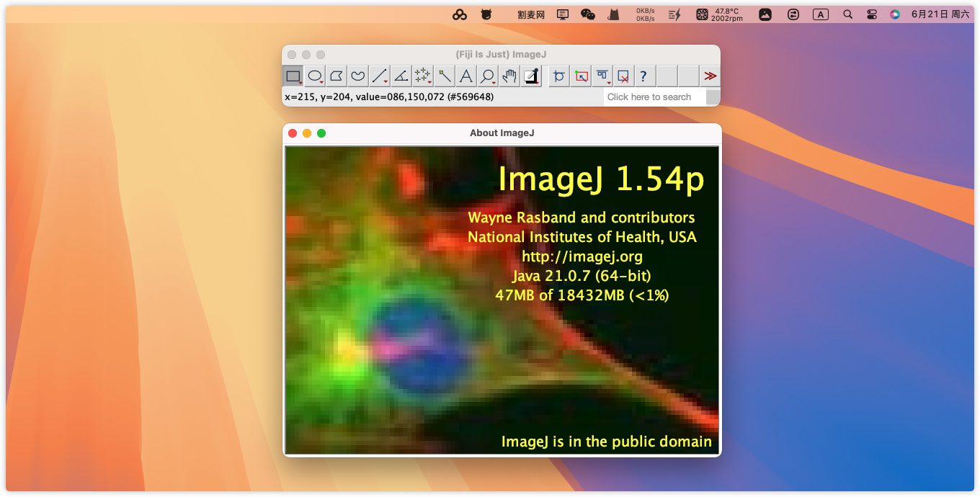Image resolution: width=980 pixels, height=497 pixels.
Task: Click the first empty toolbar slot
Action: coord(667,76)
